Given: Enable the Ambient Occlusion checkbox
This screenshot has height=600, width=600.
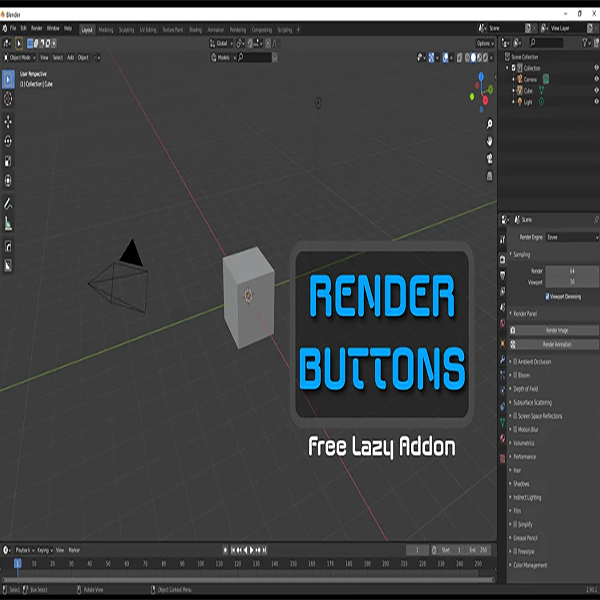Looking at the screenshot, I should (x=515, y=361).
